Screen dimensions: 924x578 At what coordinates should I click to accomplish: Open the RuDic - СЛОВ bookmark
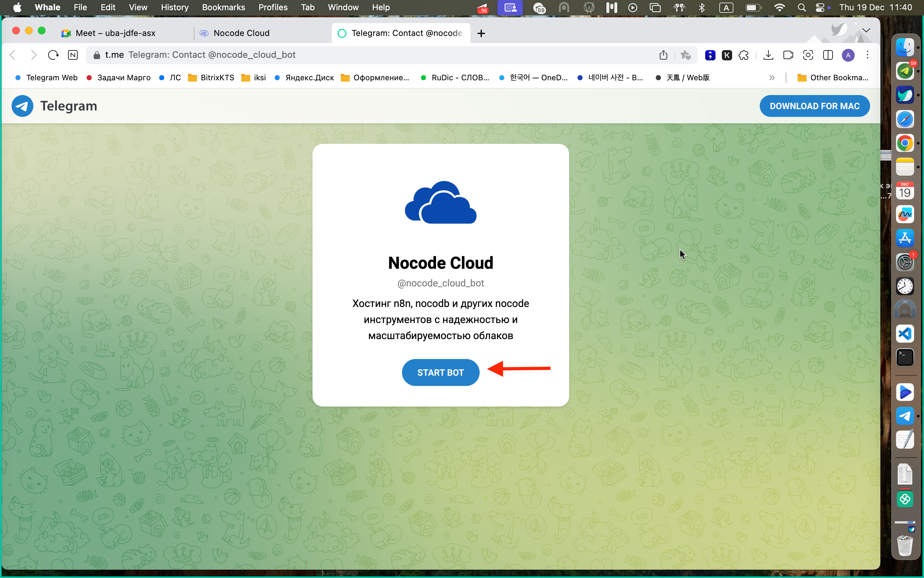click(455, 78)
